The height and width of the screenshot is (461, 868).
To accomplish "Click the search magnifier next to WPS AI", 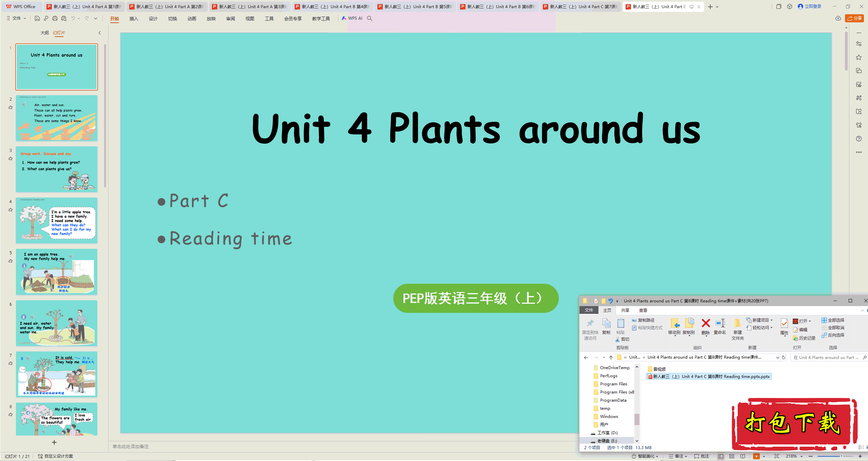I will tap(370, 18).
